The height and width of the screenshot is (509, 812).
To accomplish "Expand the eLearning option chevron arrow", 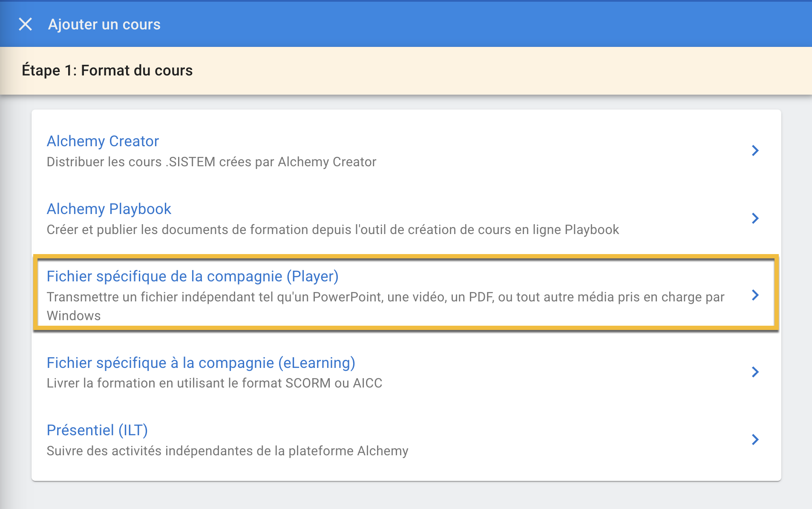I will pos(756,372).
